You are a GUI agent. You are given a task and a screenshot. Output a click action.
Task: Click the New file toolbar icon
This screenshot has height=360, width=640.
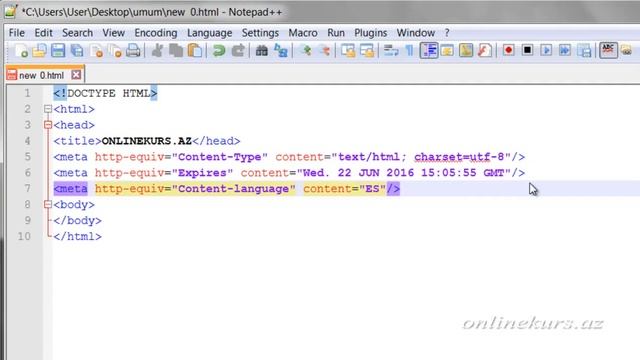tap(21, 51)
